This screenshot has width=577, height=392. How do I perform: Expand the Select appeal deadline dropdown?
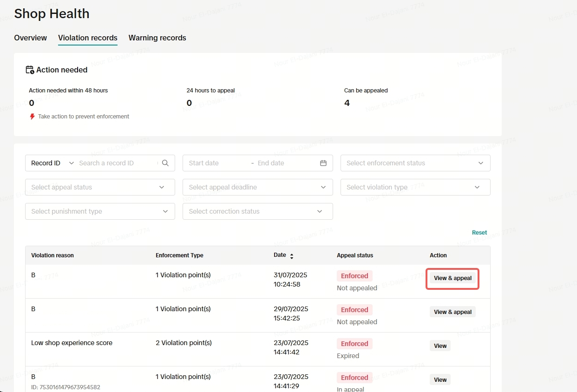[258, 187]
